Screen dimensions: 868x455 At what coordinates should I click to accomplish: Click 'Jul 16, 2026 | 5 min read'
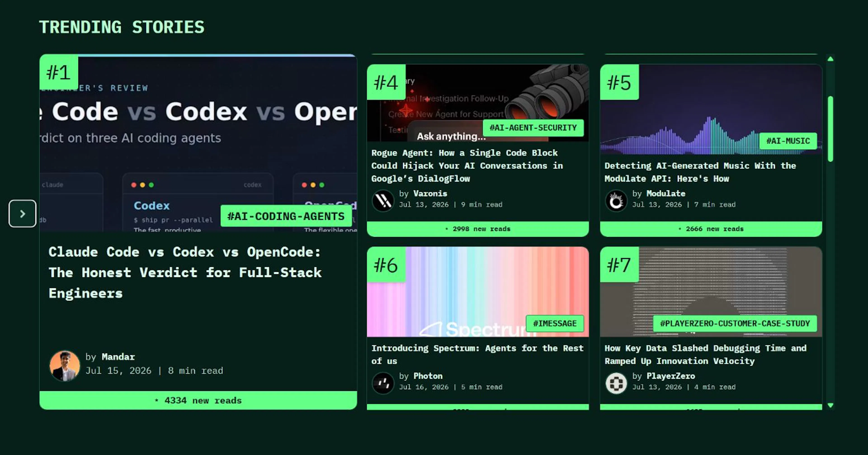pyautogui.click(x=451, y=387)
